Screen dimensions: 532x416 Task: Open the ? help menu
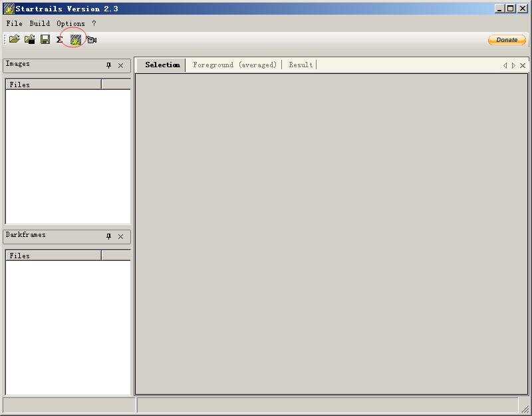click(x=94, y=23)
